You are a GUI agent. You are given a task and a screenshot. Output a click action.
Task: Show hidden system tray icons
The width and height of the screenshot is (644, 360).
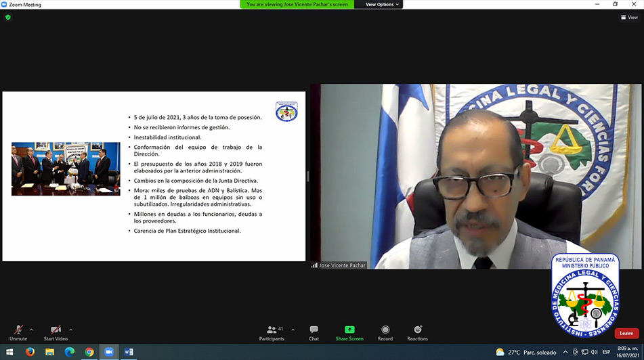565,352
